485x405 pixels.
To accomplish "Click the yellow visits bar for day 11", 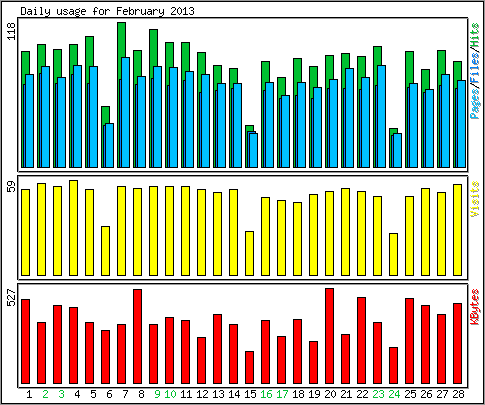I will pyautogui.click(x=185, y=231).
